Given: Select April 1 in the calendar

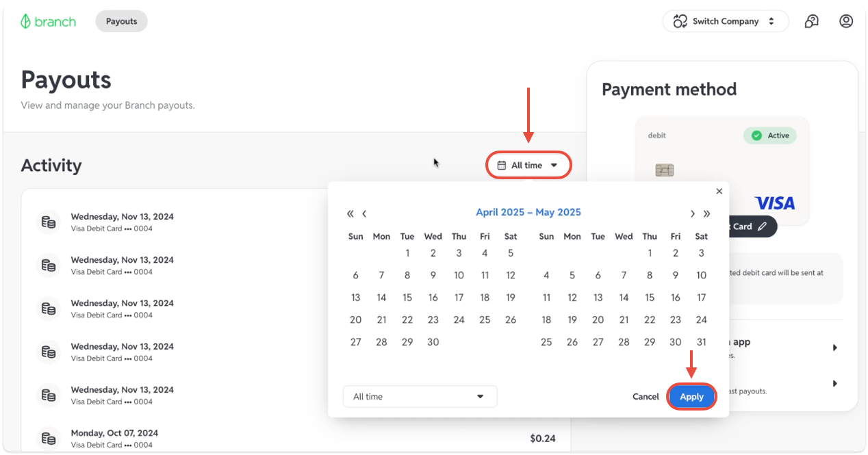Looking at the screenshot, I should (407, 253).
